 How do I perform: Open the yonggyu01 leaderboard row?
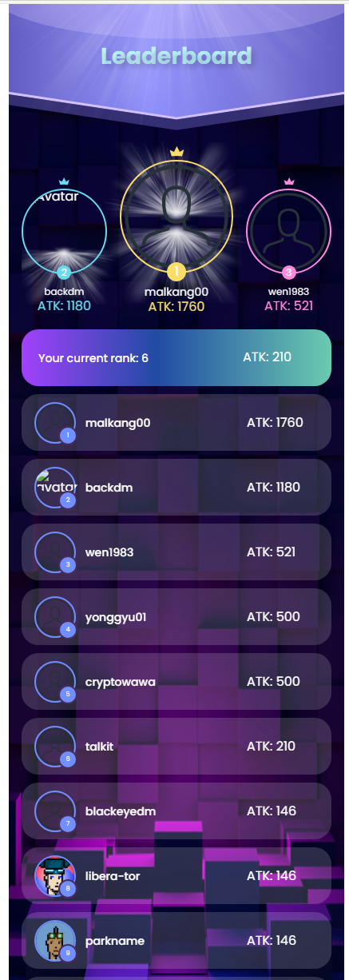click(176, 616)
